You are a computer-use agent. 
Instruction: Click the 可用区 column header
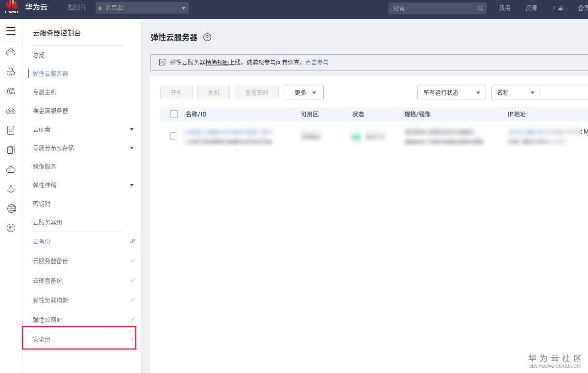pyautogui.click(x=310, y=114)
